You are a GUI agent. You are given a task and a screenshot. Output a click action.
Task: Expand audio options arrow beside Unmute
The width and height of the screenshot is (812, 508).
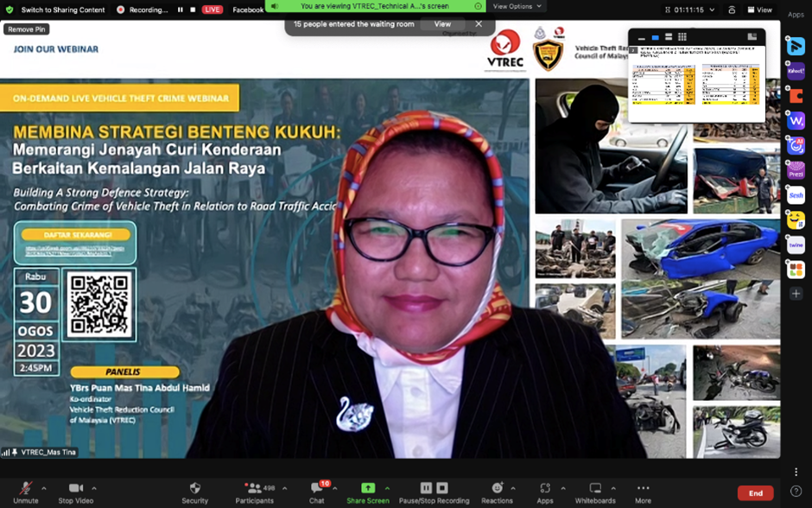click(44, 488)
